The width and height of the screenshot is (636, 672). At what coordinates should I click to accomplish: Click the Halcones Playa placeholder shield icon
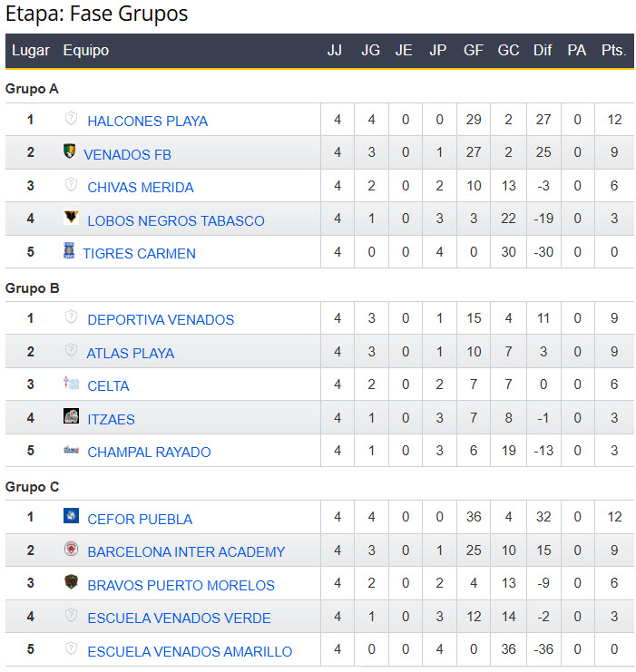pos(71,119)
